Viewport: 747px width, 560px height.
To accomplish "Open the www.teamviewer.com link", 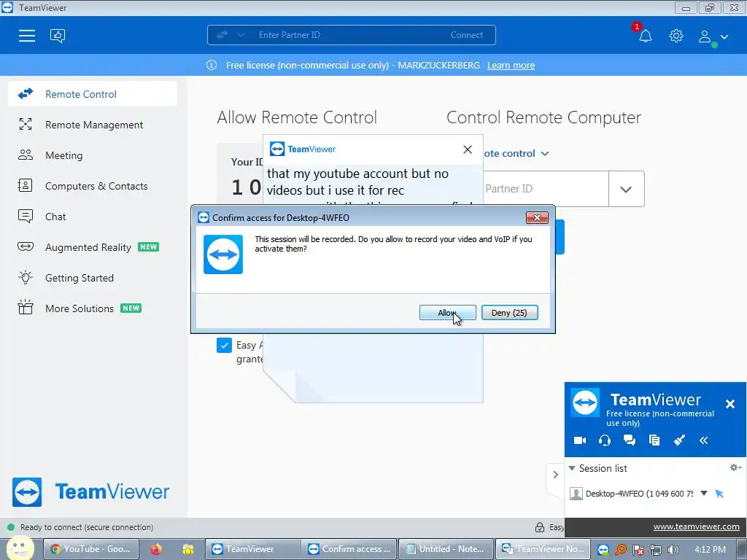I will point(696,526).
